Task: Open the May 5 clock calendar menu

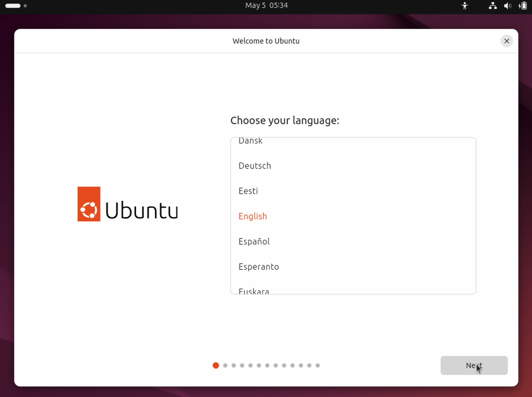Action: coord(266,6)
